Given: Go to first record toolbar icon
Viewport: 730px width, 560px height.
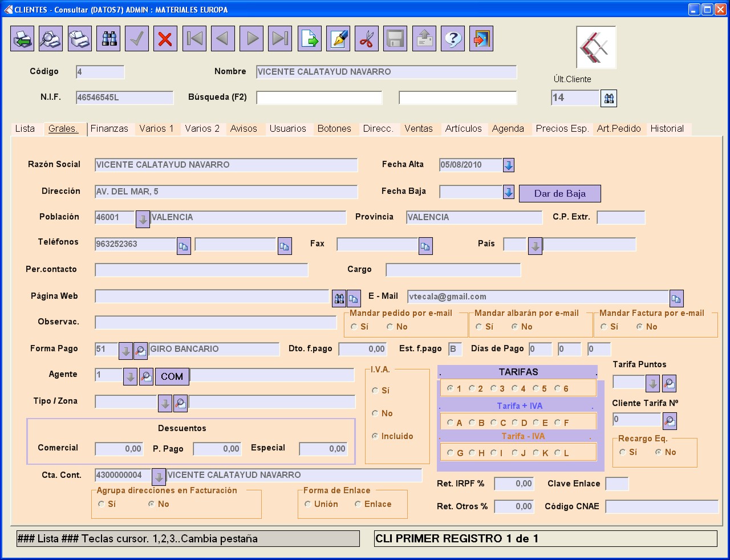Looking at the screenshot, I should (x=194, y=39).
